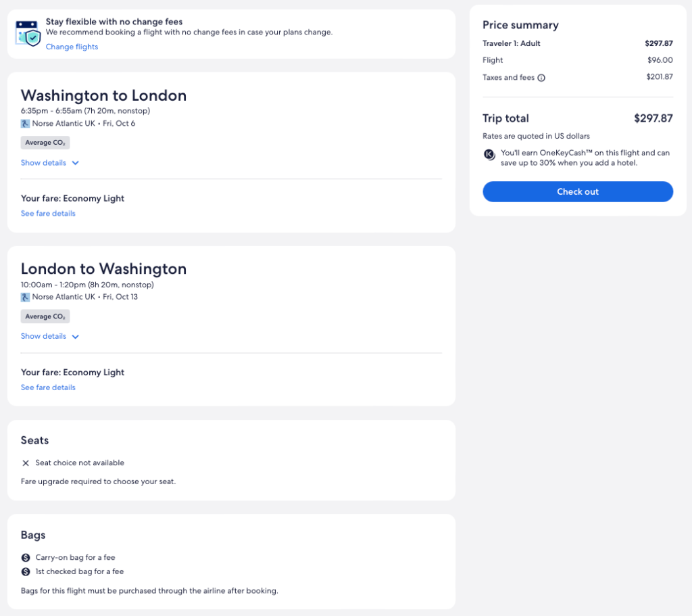Expand Show details for London to Washington

(x=44, y=336)
